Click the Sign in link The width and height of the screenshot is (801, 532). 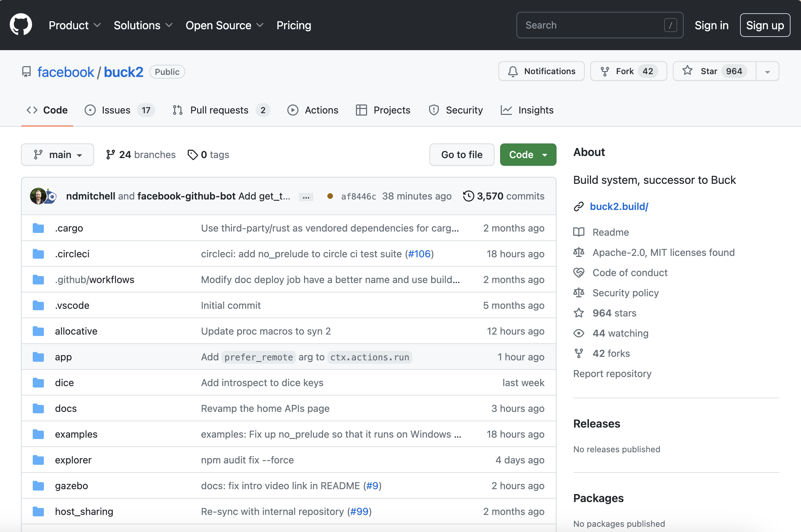[x=711, y=25]
